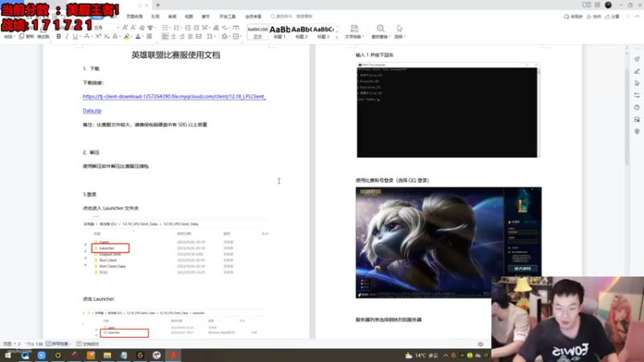Apply strikethrough formatting
The height and width of the screenshot is (362, 644).
coord(87,36)
